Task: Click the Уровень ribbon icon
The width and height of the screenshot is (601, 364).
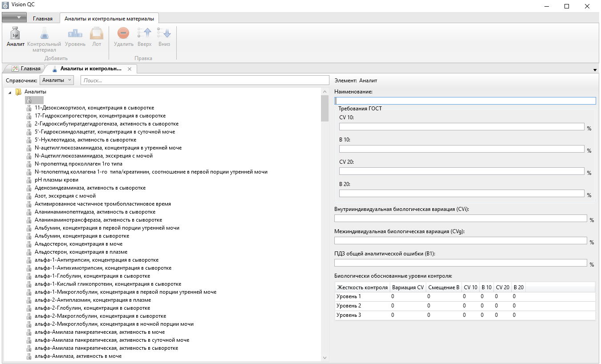Action: click(x=75, y=33)
